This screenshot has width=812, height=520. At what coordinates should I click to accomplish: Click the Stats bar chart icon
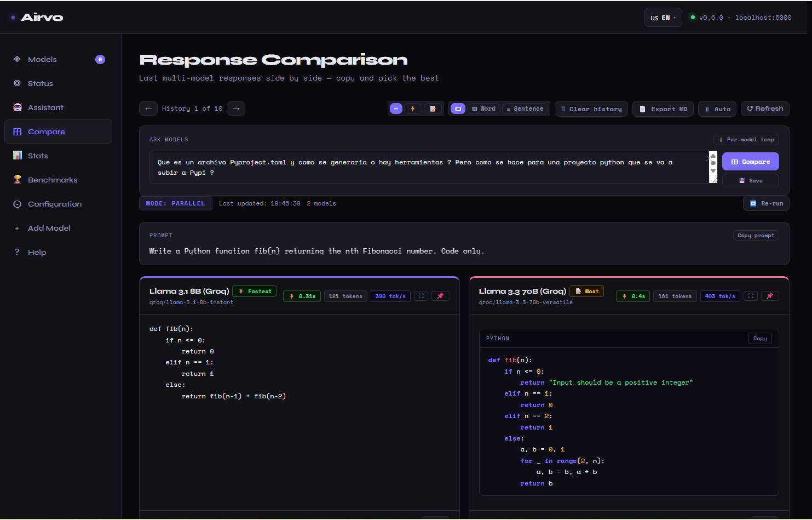[x=17, y=156]
